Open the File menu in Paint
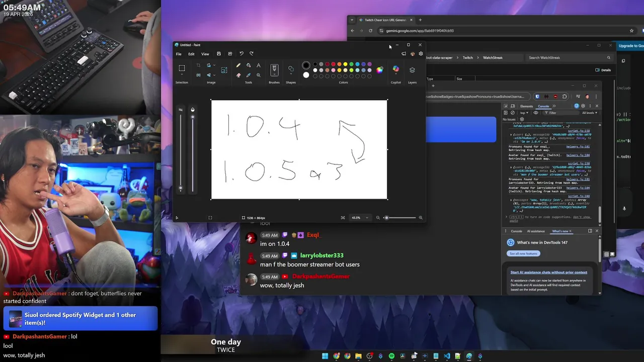The image size is (644, 362). click(179, 54)
